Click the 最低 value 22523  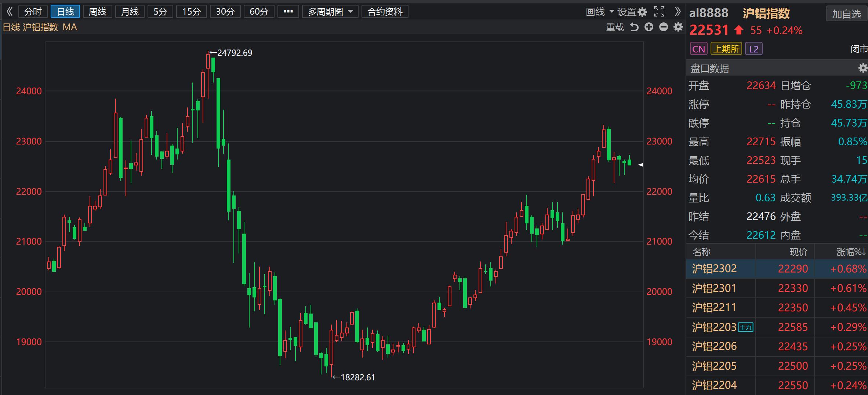point(761,160)
